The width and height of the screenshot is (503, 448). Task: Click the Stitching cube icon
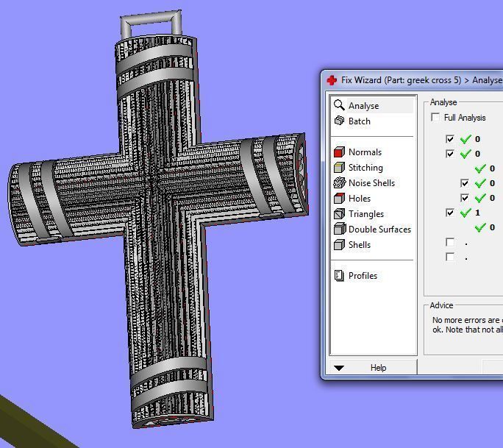[339, 167]
